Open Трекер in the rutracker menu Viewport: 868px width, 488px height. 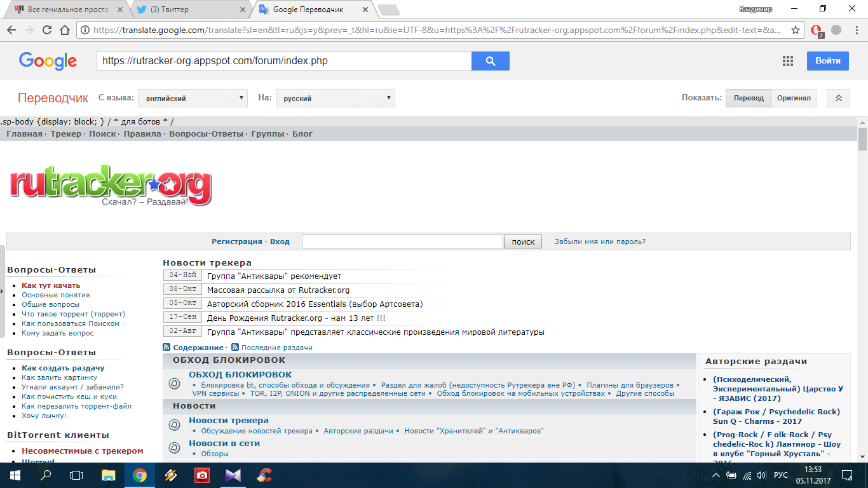66,134
